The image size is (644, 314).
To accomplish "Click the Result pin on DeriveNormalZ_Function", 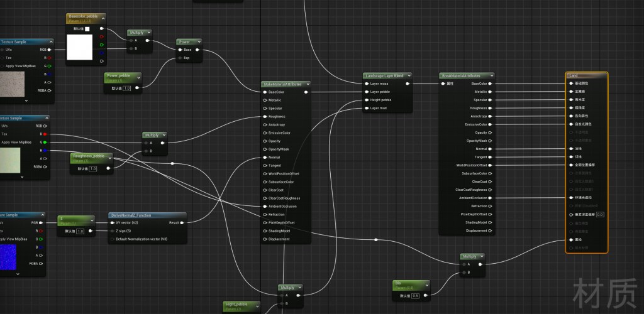I will point(182,222).
